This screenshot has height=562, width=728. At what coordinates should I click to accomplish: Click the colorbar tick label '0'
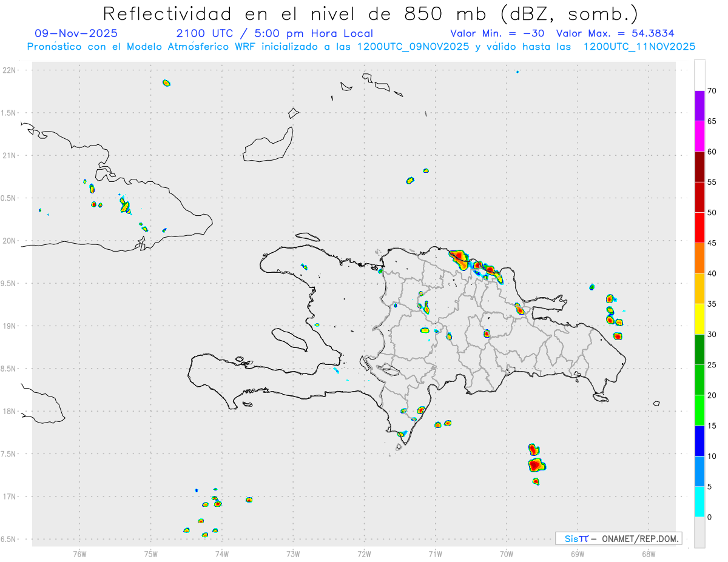(x=710, y=517)
